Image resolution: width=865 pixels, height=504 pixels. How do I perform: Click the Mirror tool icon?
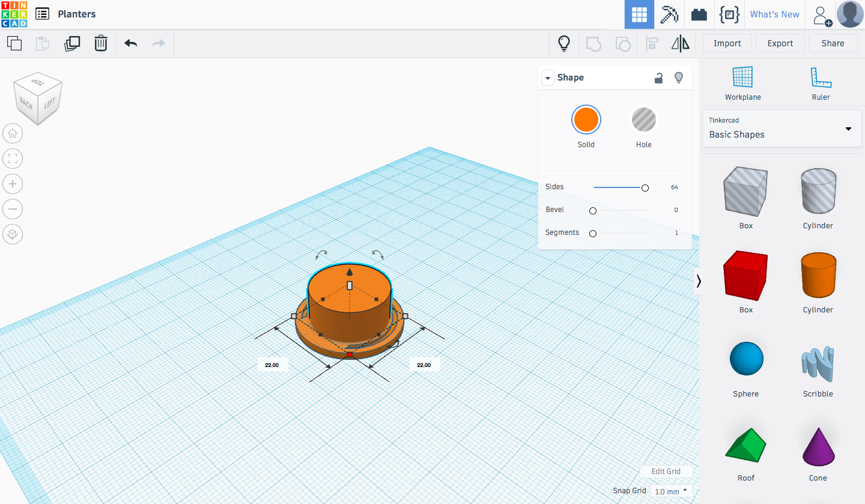[x=681, y=43]
